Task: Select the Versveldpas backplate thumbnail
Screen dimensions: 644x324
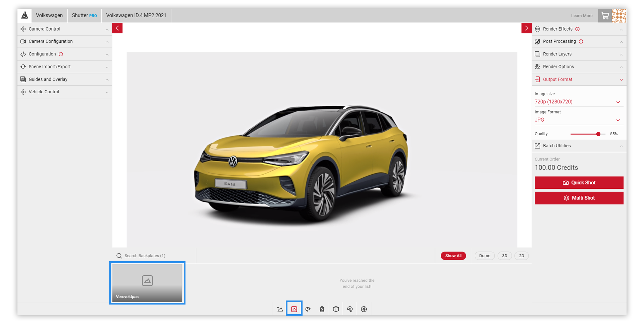Action: coord(147,283)
